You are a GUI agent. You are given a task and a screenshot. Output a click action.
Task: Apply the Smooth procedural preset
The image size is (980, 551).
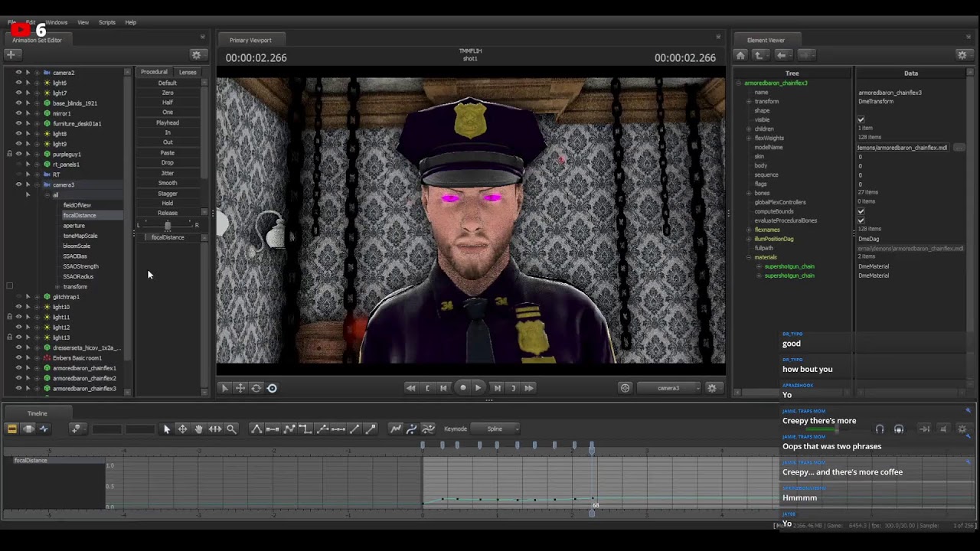(168, 183)
